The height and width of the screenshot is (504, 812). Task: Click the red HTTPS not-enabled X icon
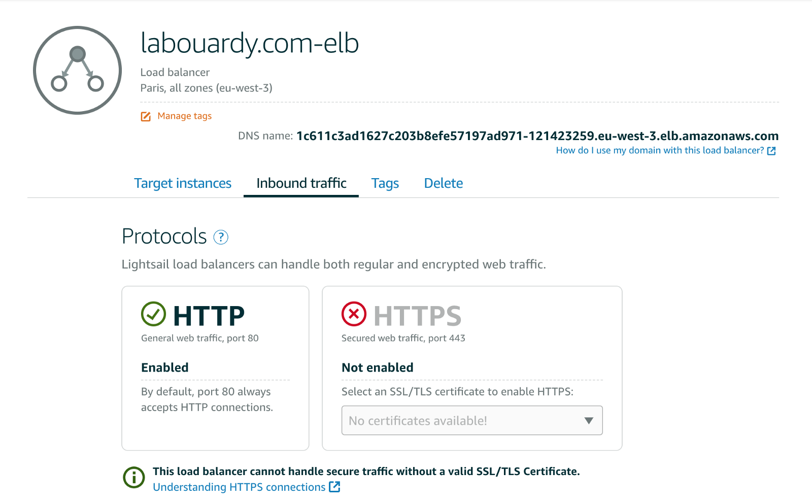point(354,314)
